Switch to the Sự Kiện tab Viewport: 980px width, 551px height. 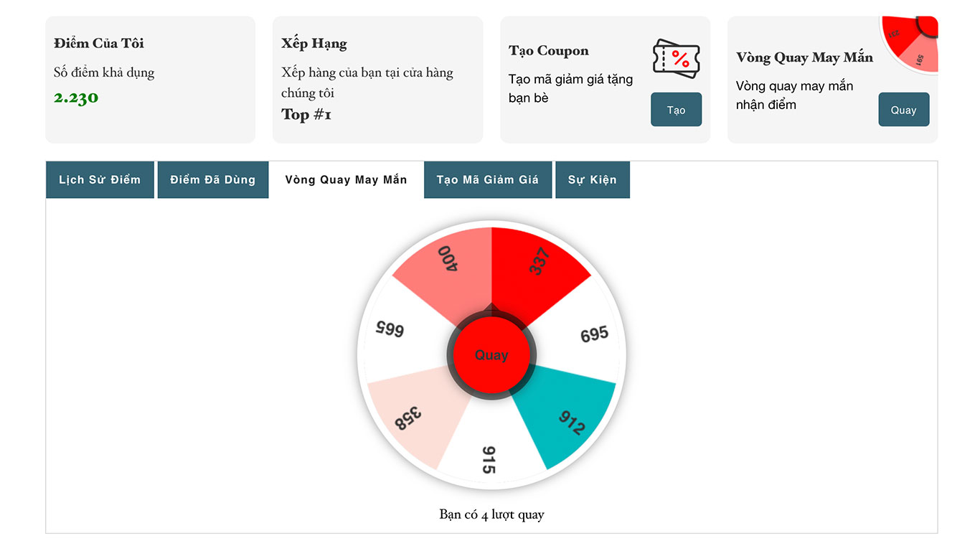(x=592, y=179)
